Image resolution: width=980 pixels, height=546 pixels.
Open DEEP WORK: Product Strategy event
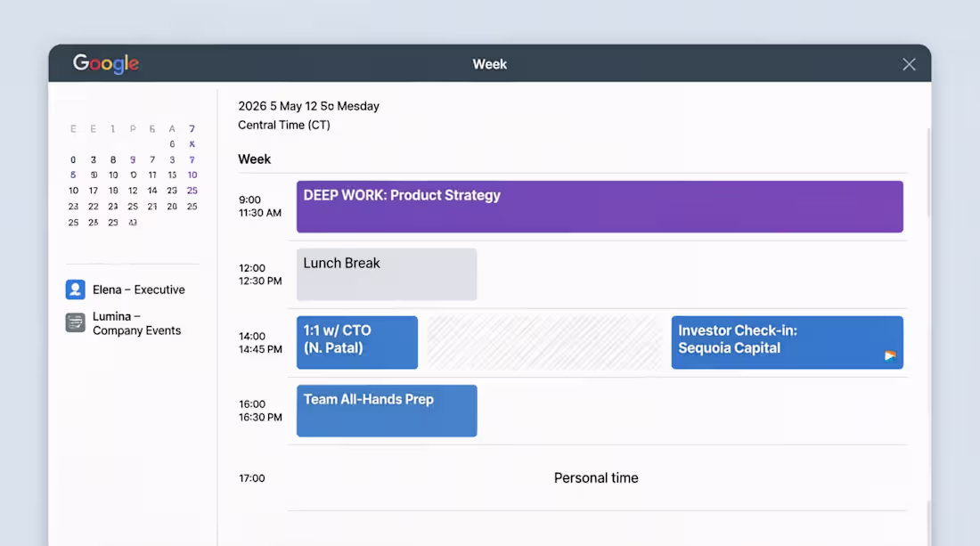600,207
